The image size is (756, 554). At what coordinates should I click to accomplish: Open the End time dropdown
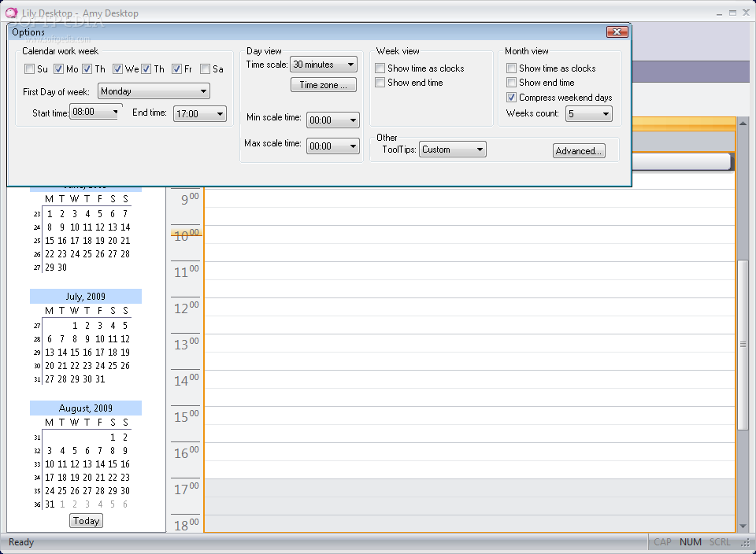point(199,113)
